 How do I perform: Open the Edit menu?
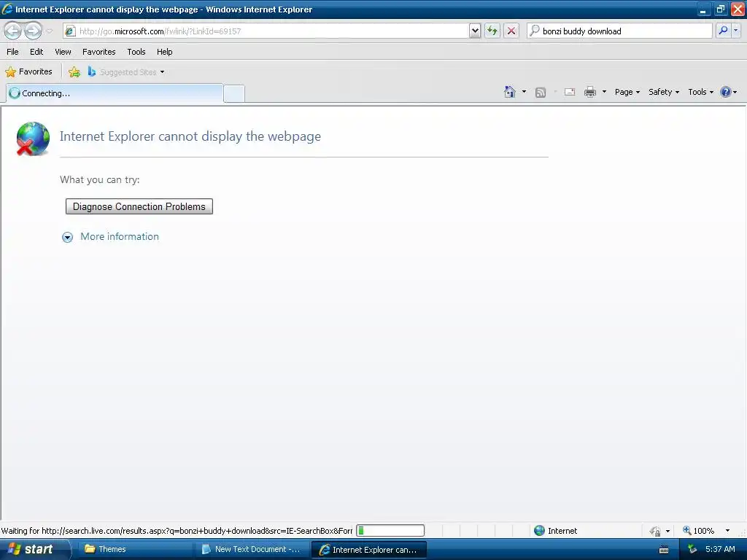tap(36, 52)
